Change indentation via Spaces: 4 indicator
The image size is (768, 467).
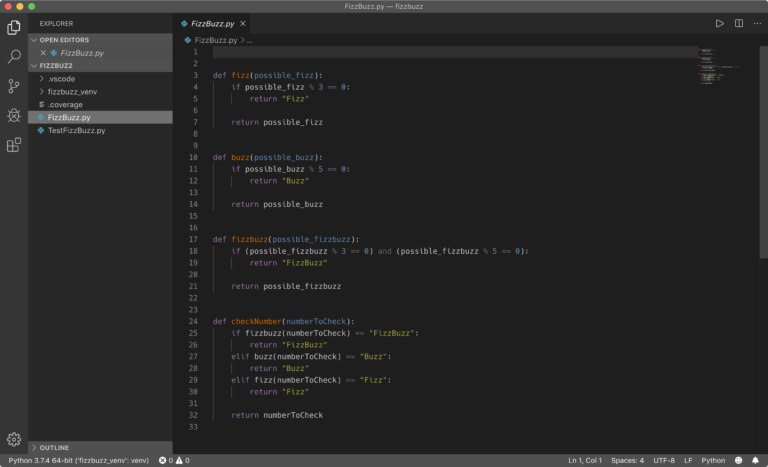coord(627,460)
